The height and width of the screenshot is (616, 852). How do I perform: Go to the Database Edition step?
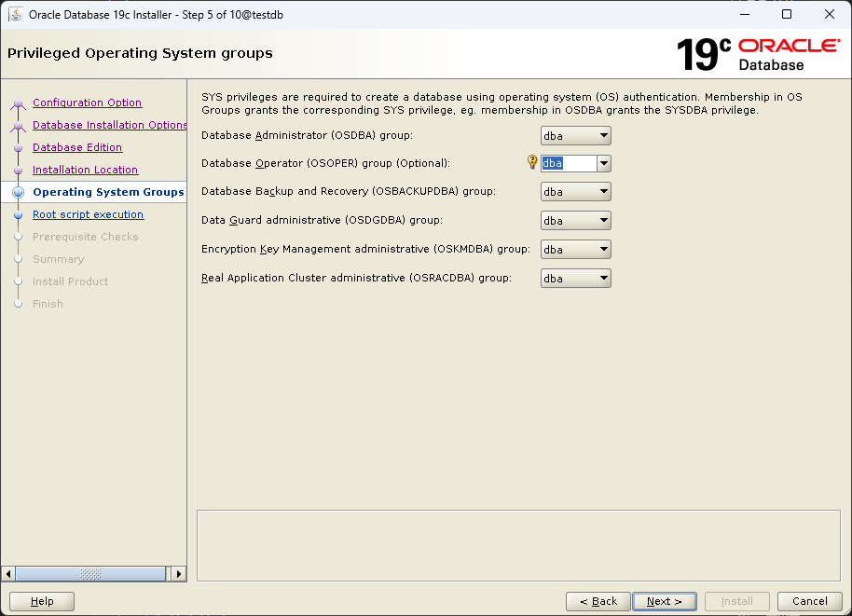point(77,147)
